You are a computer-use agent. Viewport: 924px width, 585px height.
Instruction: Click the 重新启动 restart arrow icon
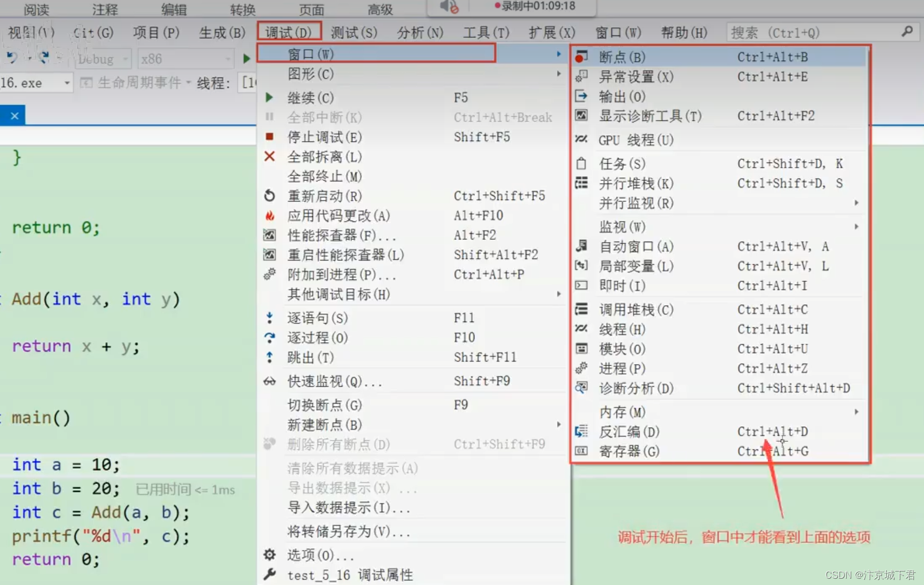point(270,196)
